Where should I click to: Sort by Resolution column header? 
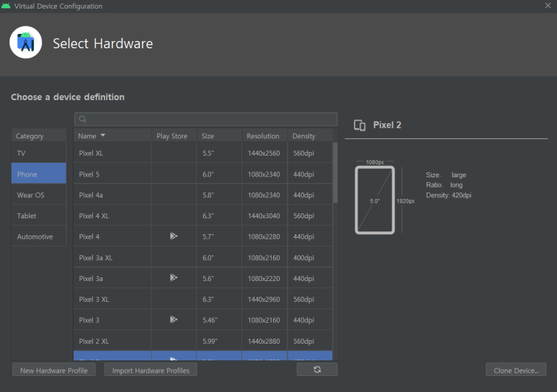pos(264,135)
